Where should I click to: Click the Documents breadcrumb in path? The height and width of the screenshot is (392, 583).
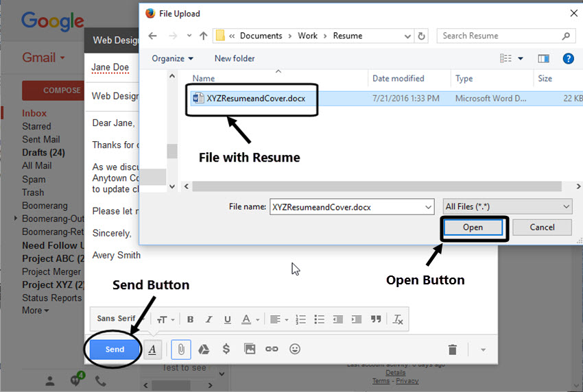click(261, 36)
